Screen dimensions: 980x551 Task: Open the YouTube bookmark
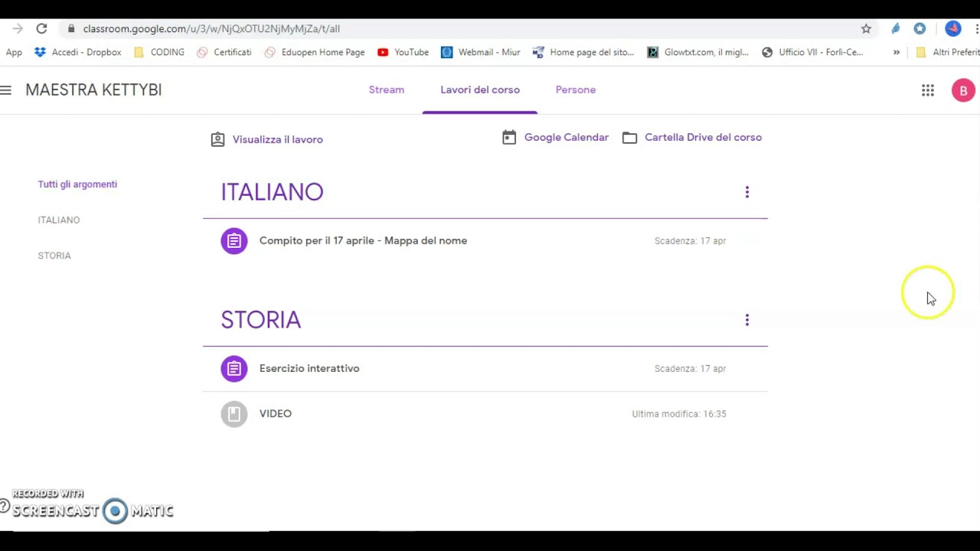[403, 52]
